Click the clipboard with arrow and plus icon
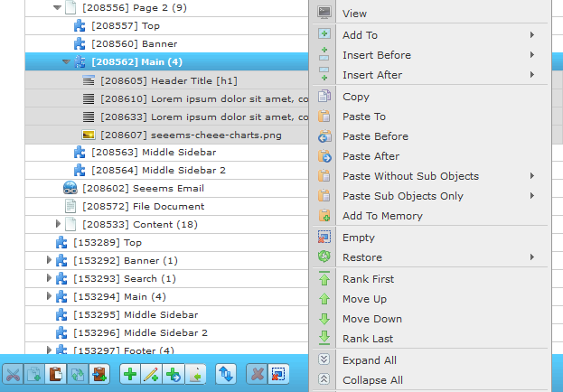Image resolution: width=563 pixels, height=392 pixels. click(99, 375)
